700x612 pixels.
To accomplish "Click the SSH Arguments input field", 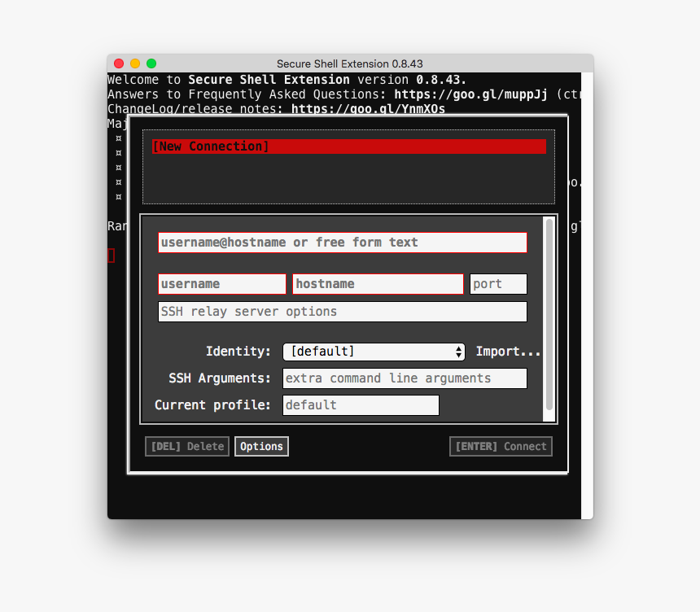I will coord(405,378).
